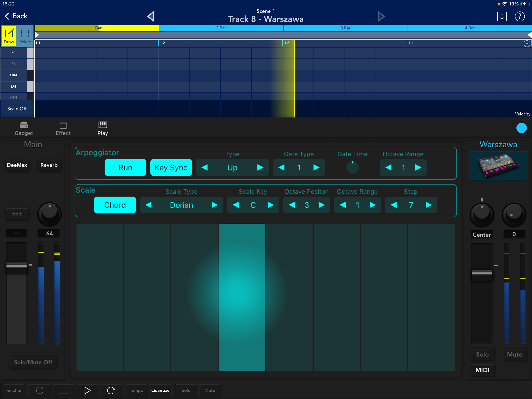The height and width of the screenshot is (399, 532).
Task: Next Scale Type after Dorian
Action: pos(215,205)
